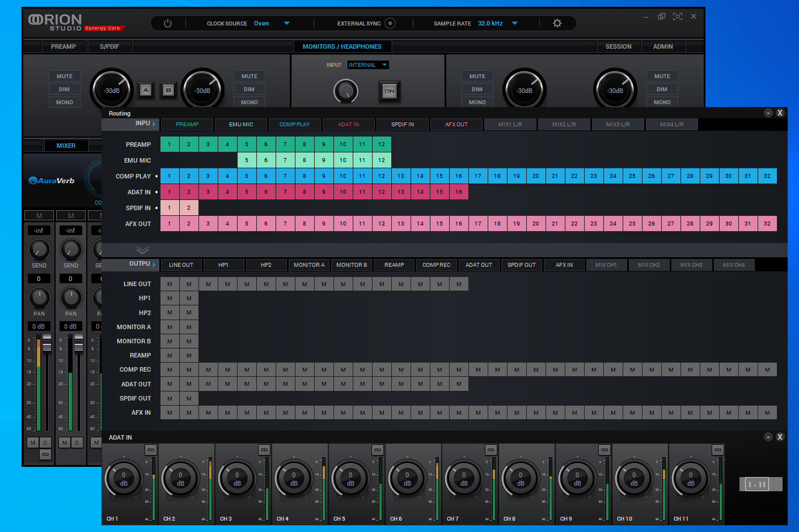Mute the left monitor output
The image size is (799, 532).
click(x=64, y=76)
